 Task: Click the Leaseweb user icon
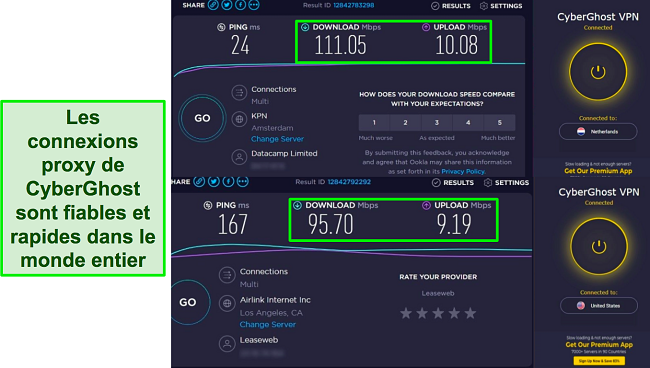click(227, 344)
